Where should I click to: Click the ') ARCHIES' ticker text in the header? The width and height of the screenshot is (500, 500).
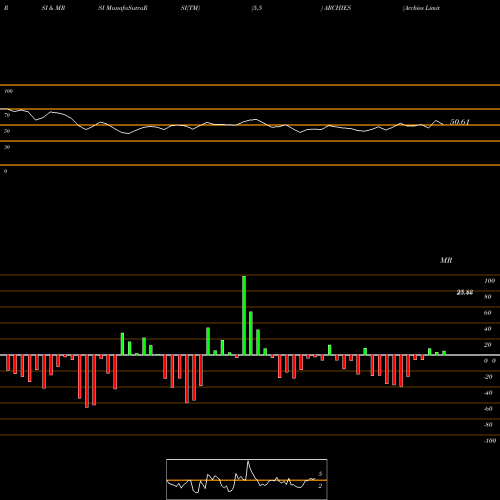coord(336,8)
